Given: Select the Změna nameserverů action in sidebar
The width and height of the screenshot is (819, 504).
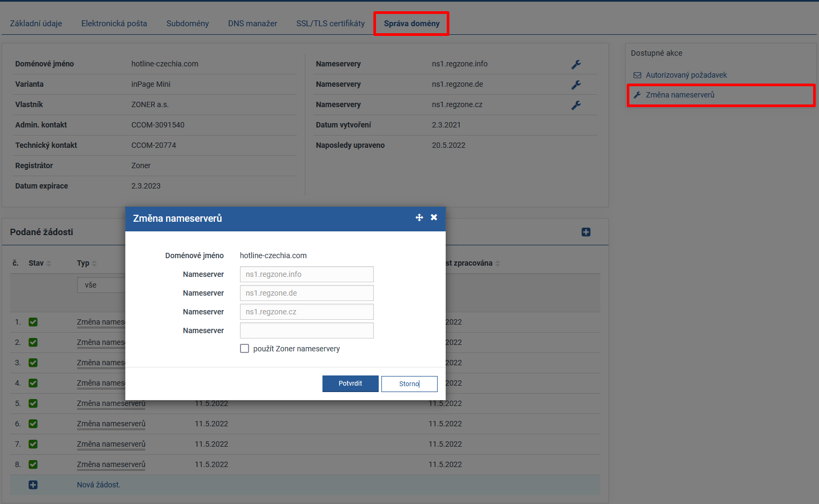Looking at the screenshot, I should [680, 95].
